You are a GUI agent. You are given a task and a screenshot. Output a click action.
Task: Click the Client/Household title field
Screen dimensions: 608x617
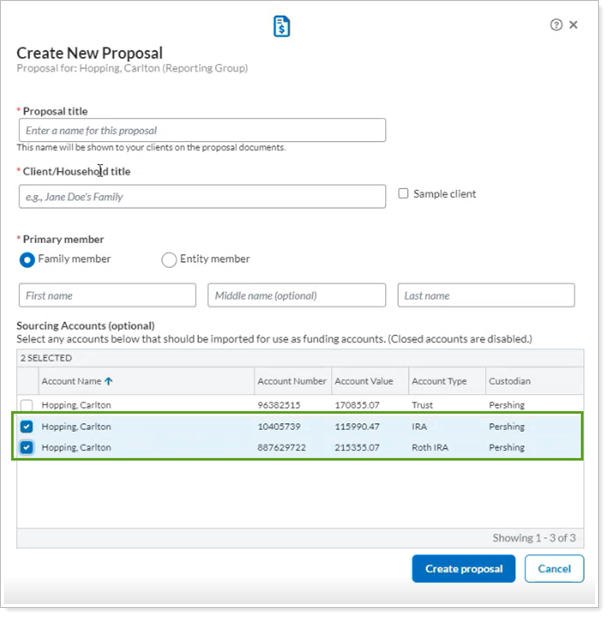pos(202,197)
